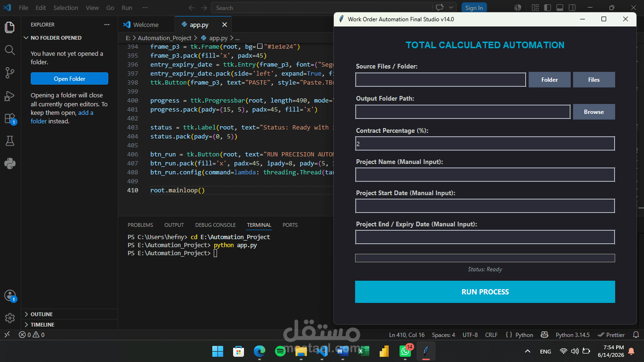Click the Copilot status icon in status bar

(x=544, y=335)
